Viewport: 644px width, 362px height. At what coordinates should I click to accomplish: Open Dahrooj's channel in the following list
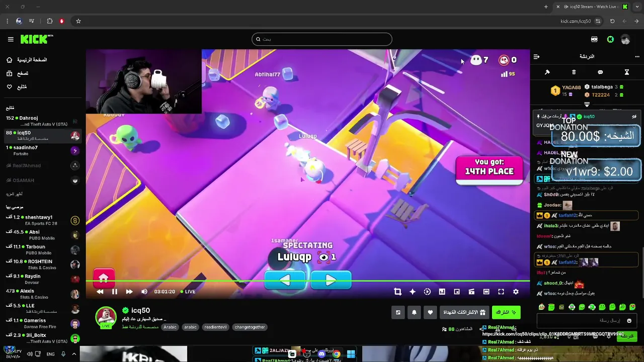42,121
